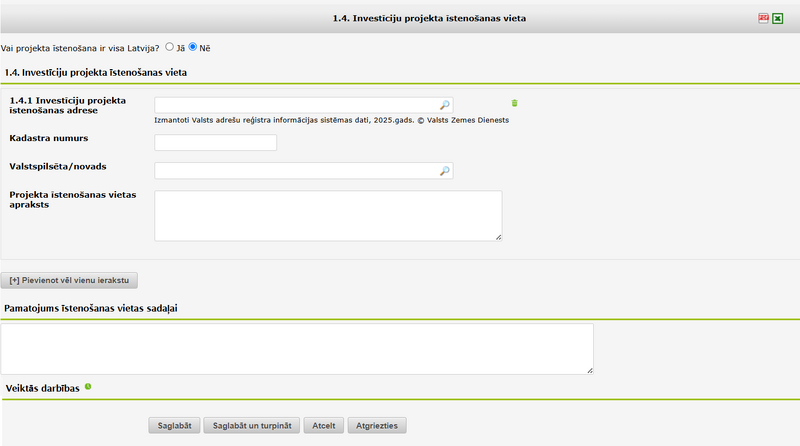The height and width of the screenshot is (446, 800).
Task: Go back using "Atgriezties" button
Action: tap(377, 425)
